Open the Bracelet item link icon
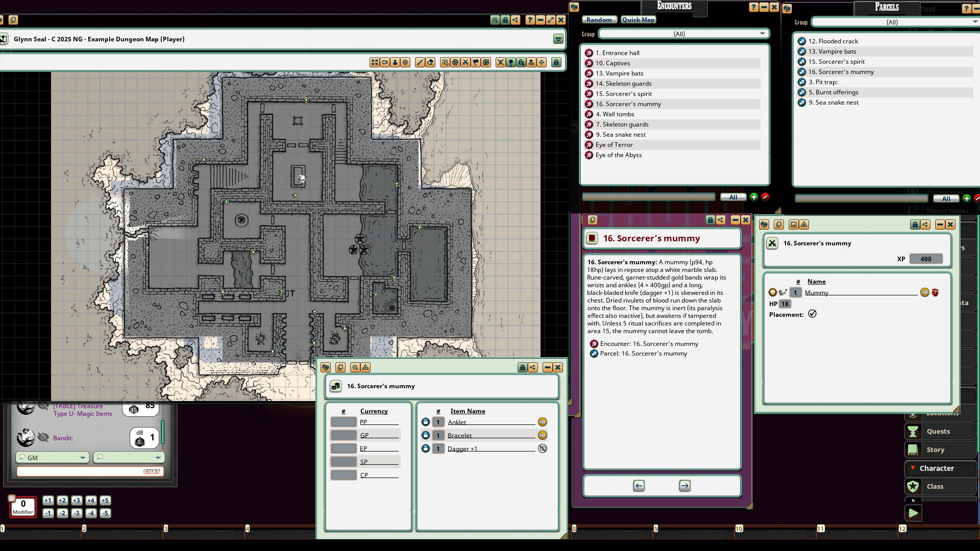 pos(426,435)
